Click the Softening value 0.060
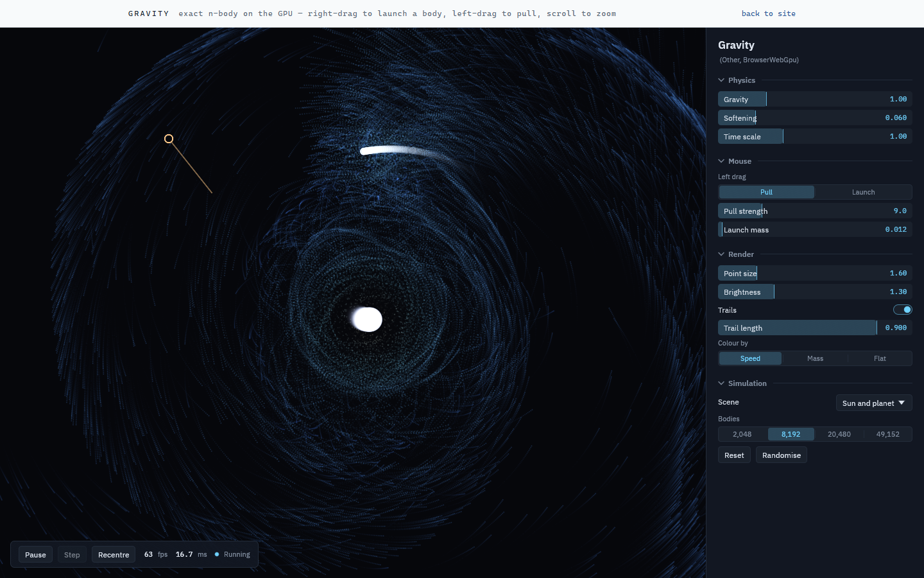This screenshot has height=578, width=924. [x=896, y=118]
